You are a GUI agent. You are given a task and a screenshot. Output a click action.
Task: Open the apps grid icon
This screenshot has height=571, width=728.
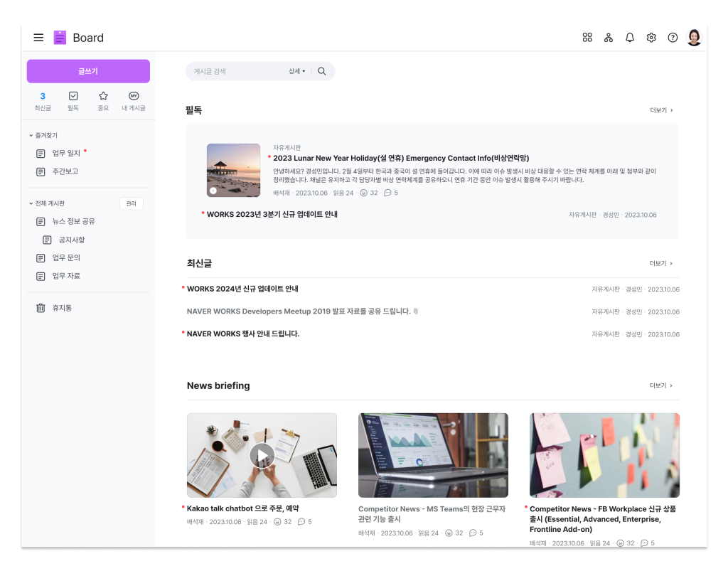tap(587, 38)
